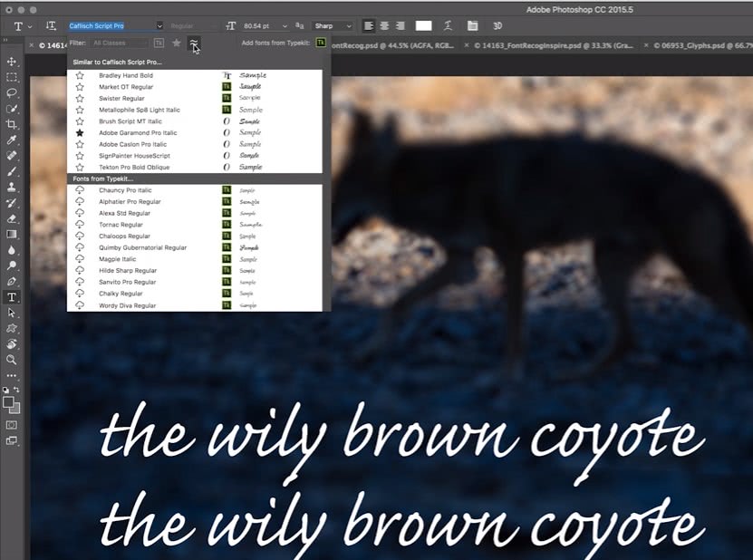Viewport: 753px width, 560px height.
Task: Sync Chauncy Pro Italic from Typekit
Action: 80,190
